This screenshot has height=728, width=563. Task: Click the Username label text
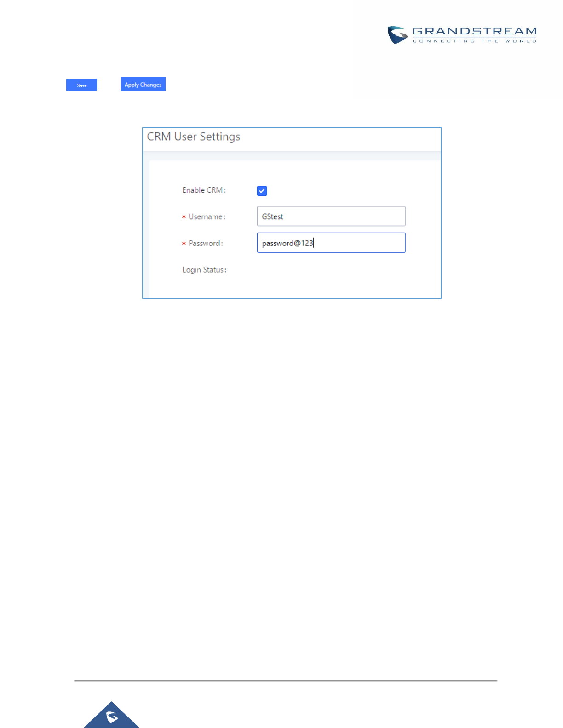click(207, 216)
